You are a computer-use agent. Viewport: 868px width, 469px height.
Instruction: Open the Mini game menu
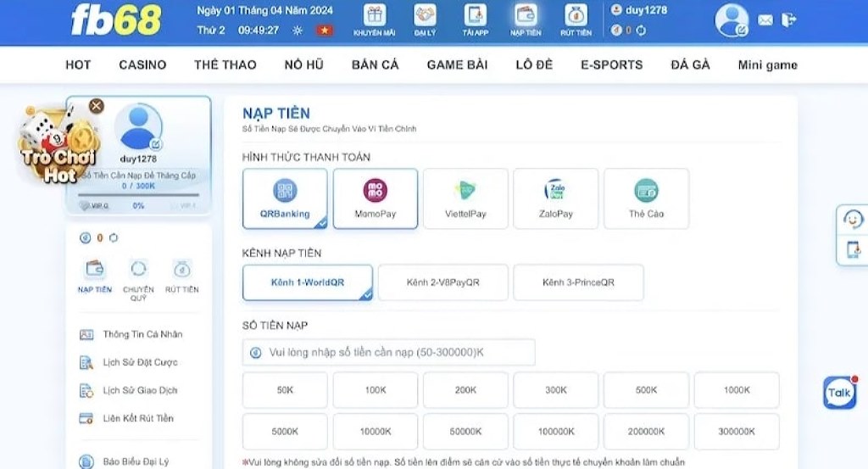click(768, 64)
